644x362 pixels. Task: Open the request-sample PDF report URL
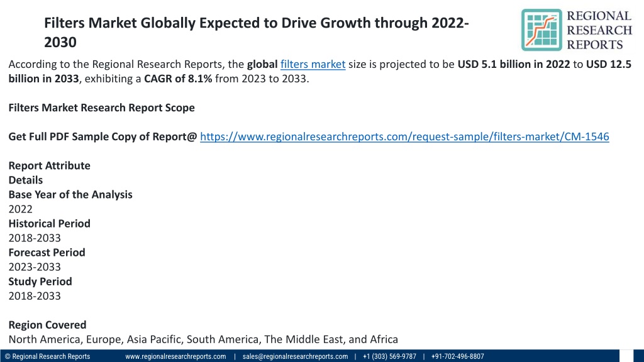click(404, 136)
